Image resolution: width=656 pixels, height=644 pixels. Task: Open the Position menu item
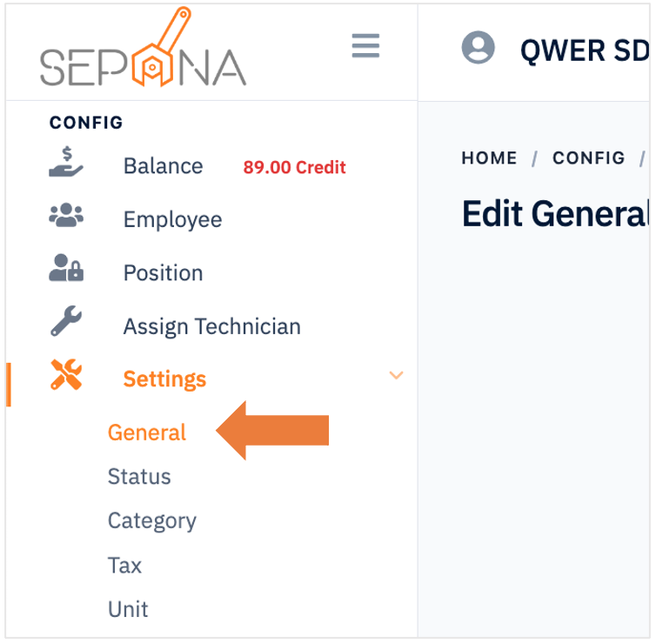tap(164, 273)
